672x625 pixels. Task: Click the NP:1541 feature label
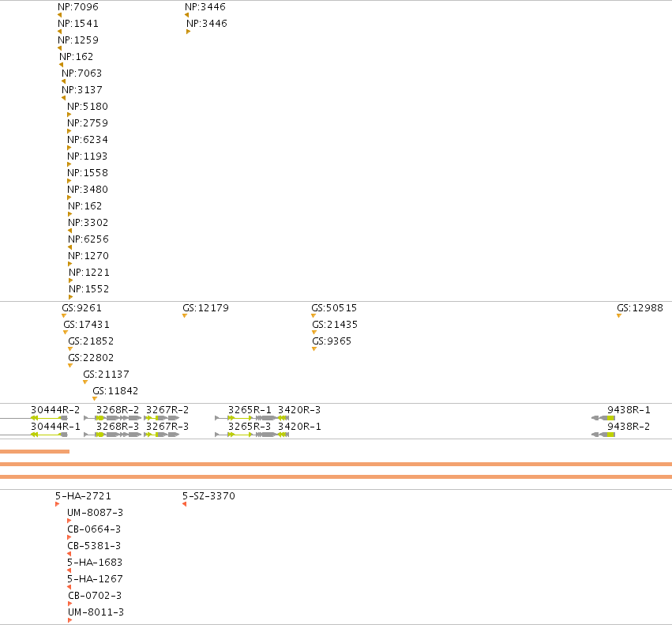tap(78, 24)
